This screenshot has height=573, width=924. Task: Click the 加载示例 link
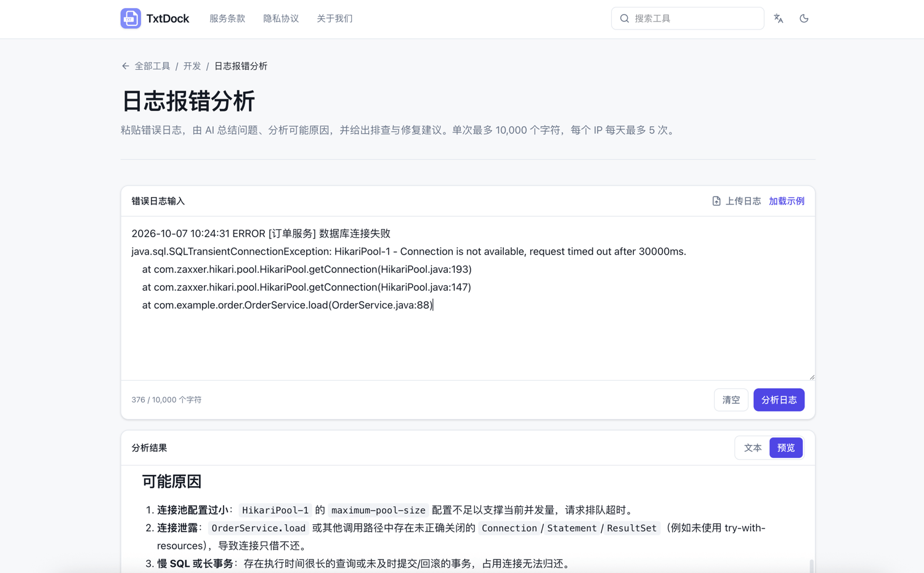click(787, 201)
